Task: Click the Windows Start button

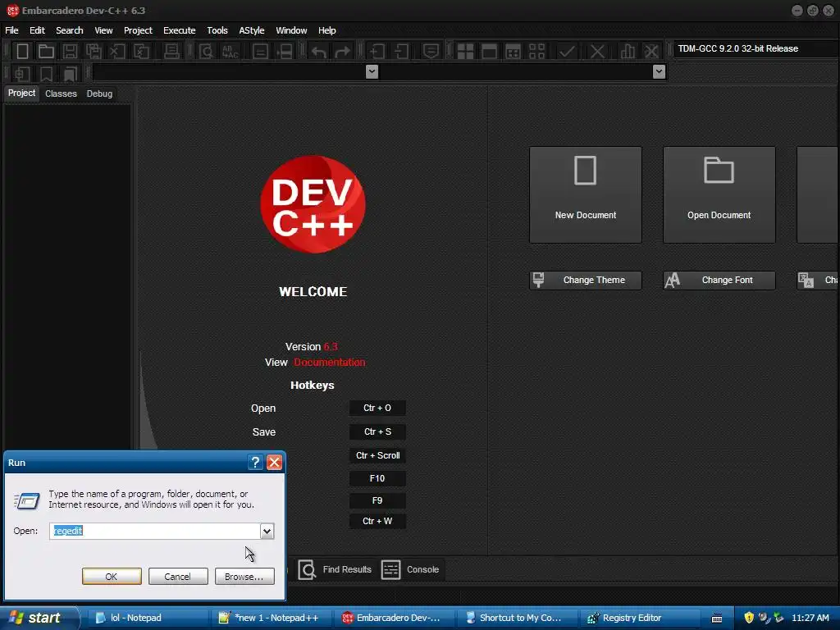Action: (x=38, y=618)
